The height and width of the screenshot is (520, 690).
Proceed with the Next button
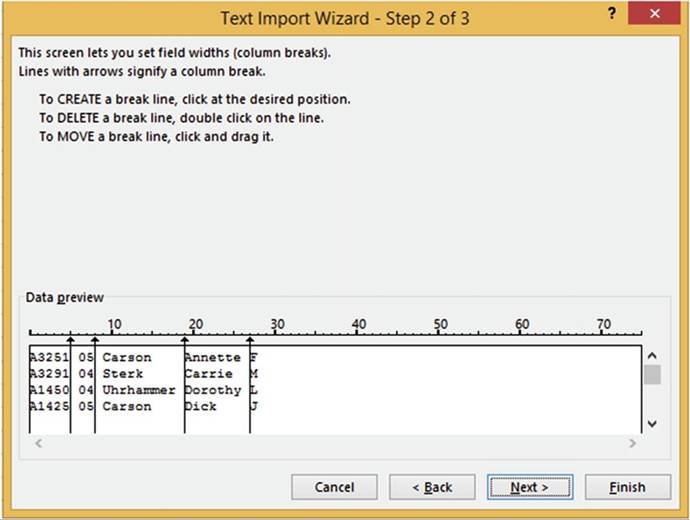pos(529,487)
